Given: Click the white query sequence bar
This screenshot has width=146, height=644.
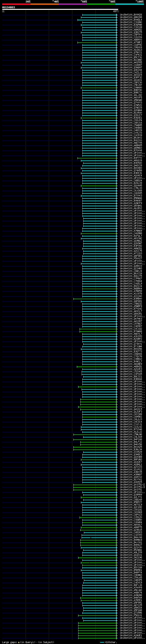Looking at the screenshot, I should click(60, 9).
